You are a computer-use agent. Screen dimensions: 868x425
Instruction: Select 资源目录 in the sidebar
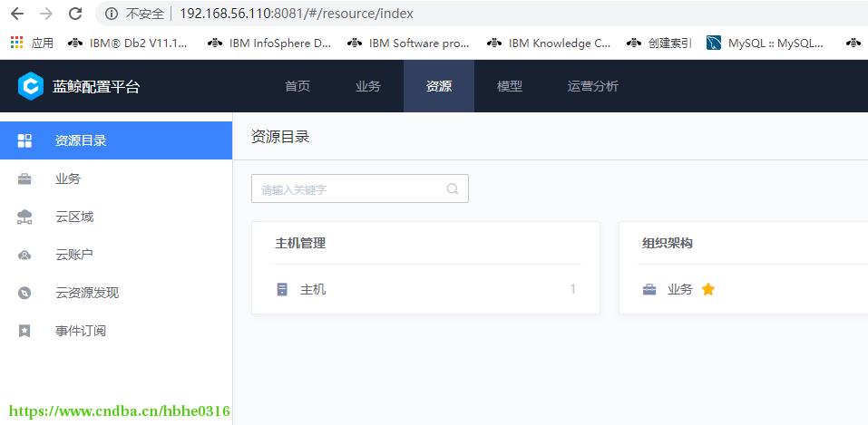116,140
